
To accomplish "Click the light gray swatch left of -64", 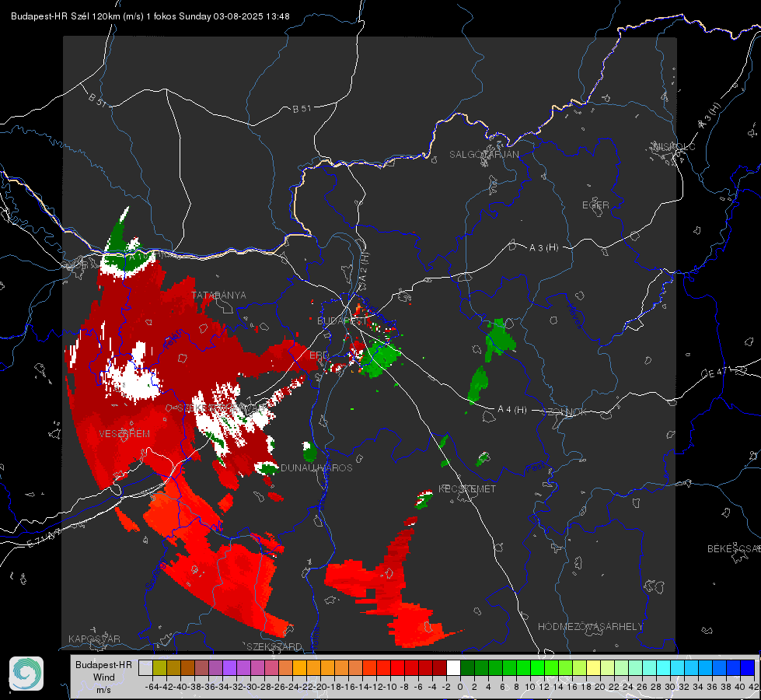I will pos(145,667).
